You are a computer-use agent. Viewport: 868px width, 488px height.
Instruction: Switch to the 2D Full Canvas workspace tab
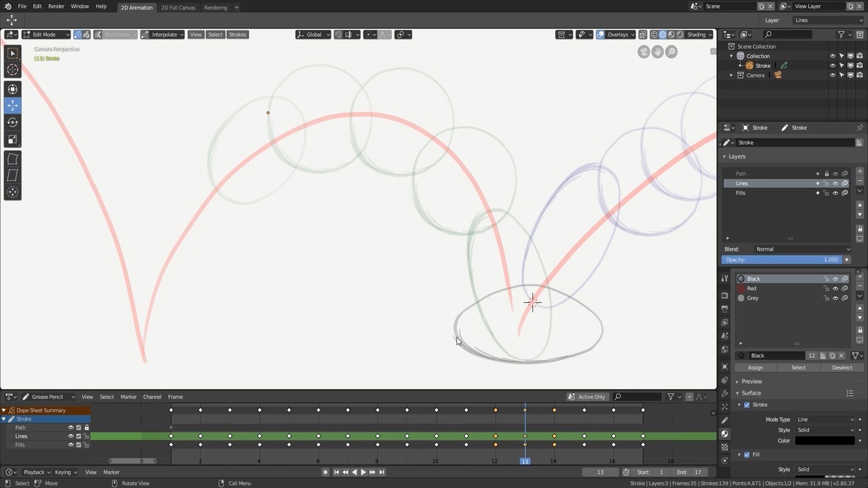[x=178, y=7]
